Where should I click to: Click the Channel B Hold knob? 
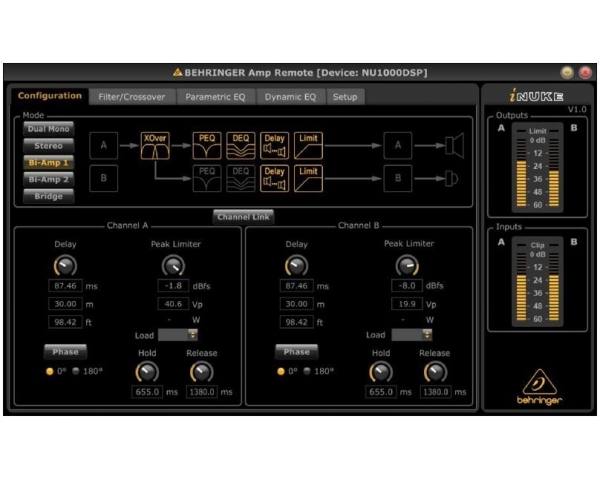click(381, 372)
